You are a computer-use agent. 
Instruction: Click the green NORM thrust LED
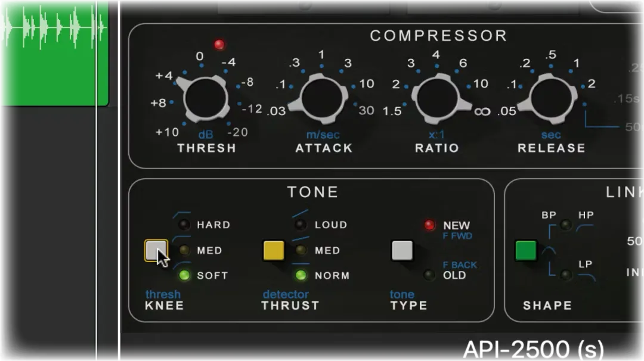coord(301,275)
